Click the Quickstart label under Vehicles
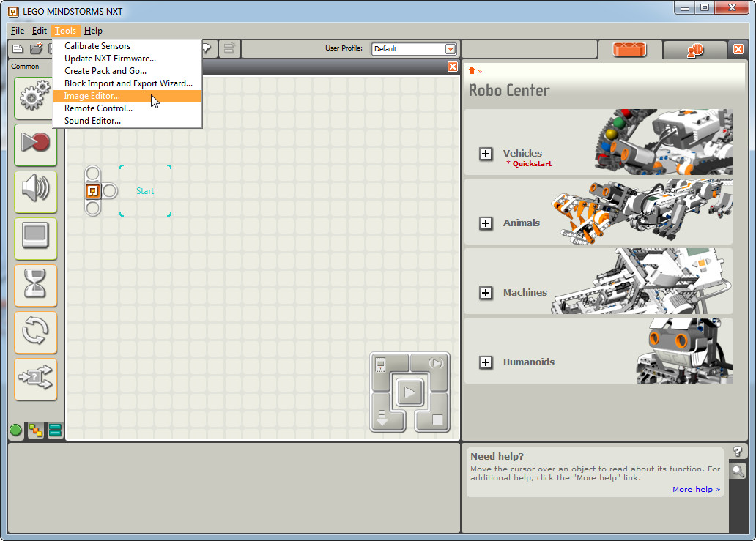This screenshot has width=756, height=541. tap(529, 164)
